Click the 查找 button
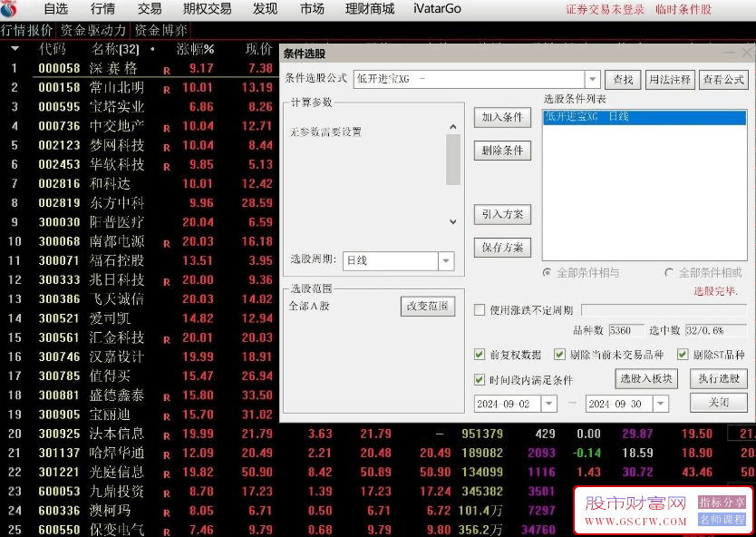The image size is (756, 537). point(623,79)
